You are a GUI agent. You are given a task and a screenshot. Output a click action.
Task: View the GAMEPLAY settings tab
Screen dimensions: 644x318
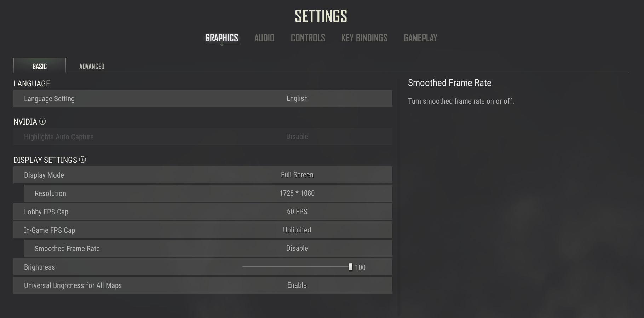[x=420, y=38]
